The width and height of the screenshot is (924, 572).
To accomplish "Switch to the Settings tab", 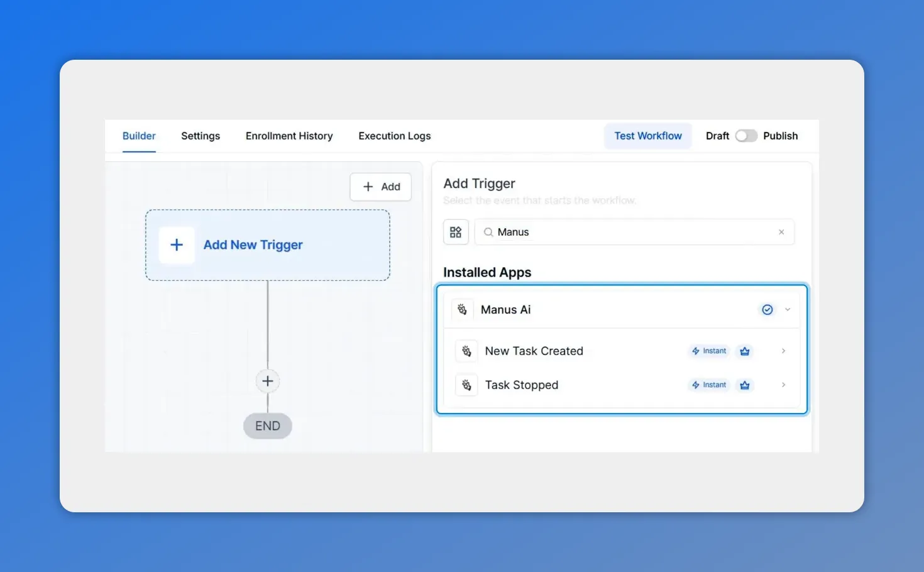I will coord(200,136).
